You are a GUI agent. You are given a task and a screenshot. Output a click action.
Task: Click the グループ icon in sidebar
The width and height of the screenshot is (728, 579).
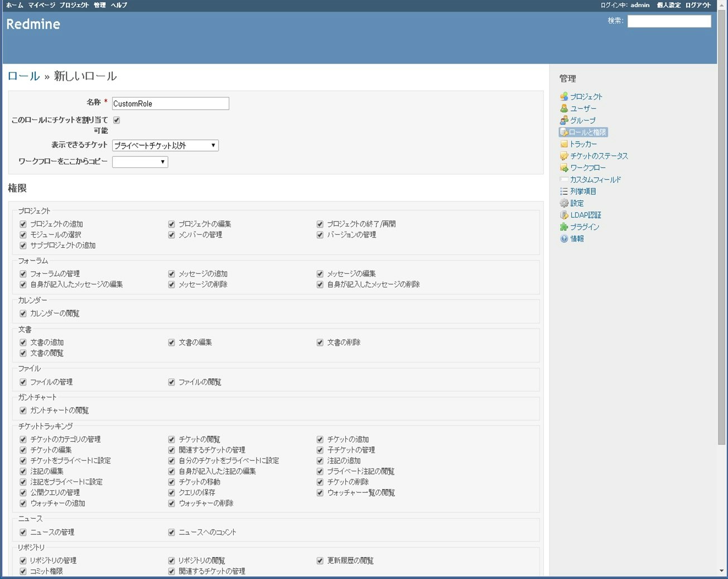pyautogui.click(x=564, y=120)
